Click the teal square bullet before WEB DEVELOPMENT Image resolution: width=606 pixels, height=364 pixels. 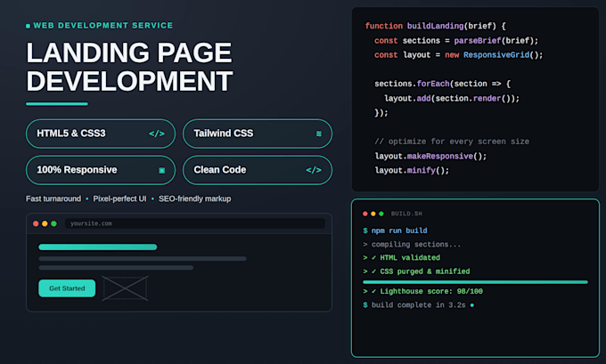28,26
